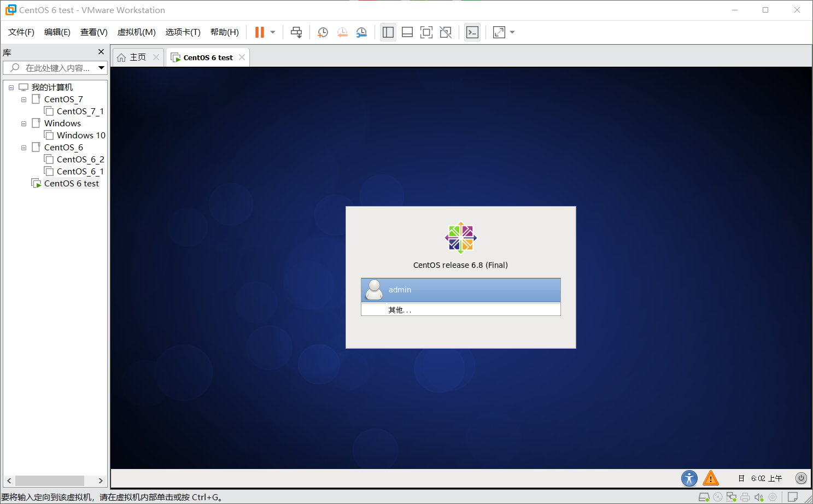Choose 其他... on the login screen

pyautogui.click(x=461, y=310)
